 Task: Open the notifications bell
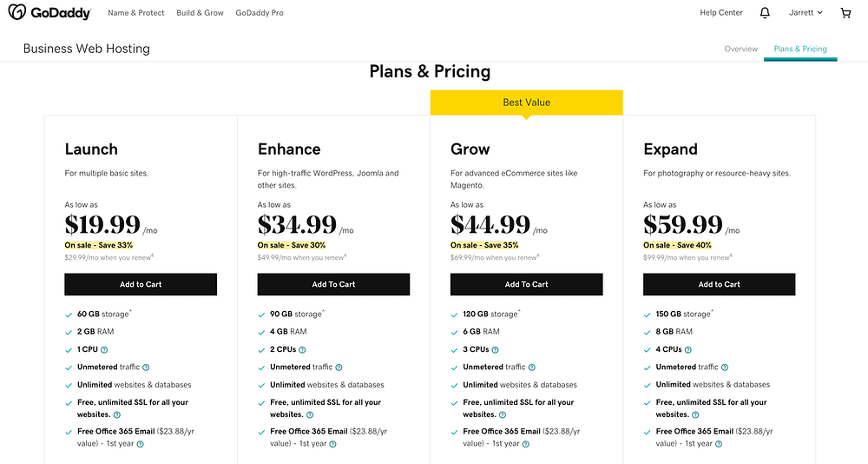(765, 13)
